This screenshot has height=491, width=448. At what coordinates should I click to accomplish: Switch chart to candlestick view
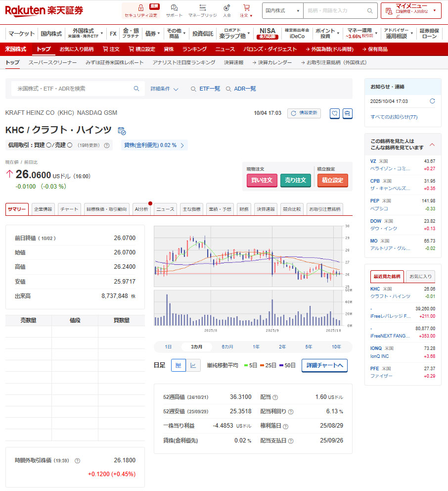179,365
